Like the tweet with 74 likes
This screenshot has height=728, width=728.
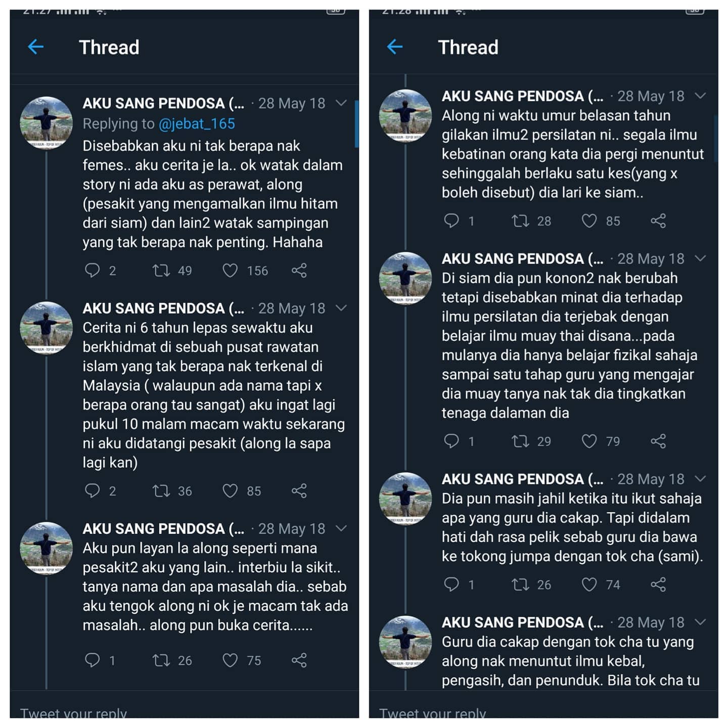click(589, 585)
